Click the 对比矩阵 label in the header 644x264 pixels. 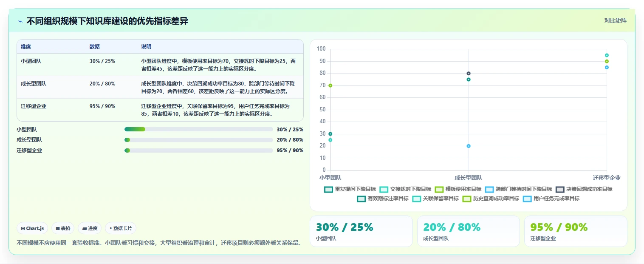[615, 20]
